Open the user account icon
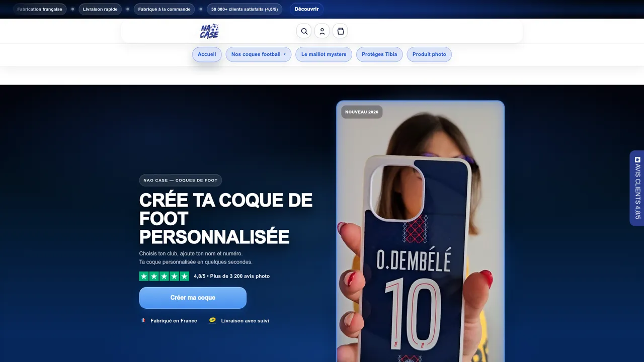This screenshot has height=362, width=644. (322, 31)
